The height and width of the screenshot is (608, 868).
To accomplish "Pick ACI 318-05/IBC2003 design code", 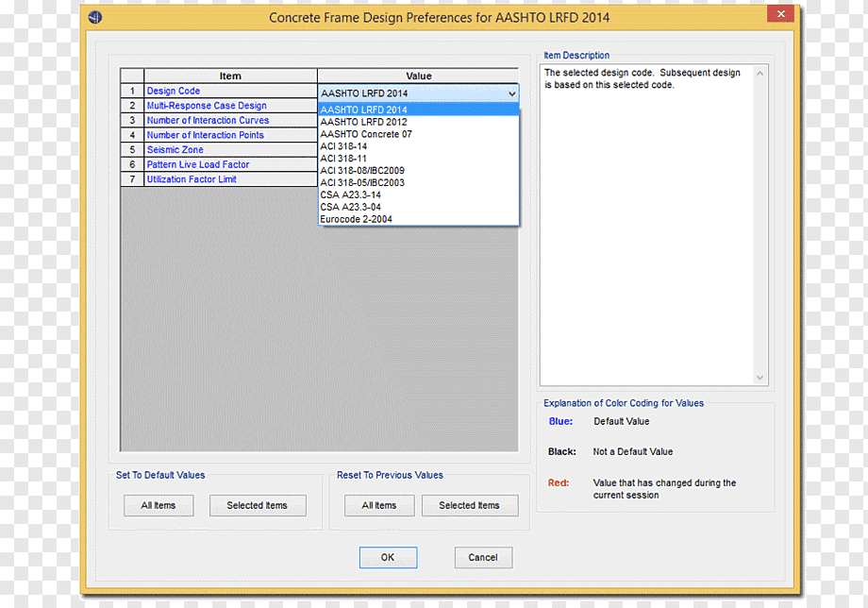I will [419, 183].
